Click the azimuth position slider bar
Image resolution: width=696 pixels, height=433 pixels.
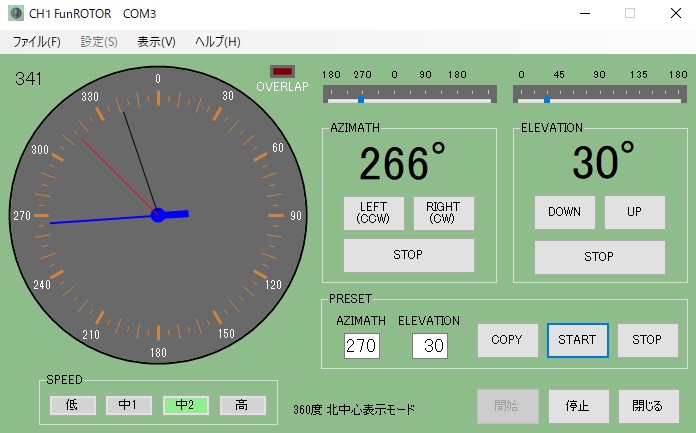click(x=408, y=99)
